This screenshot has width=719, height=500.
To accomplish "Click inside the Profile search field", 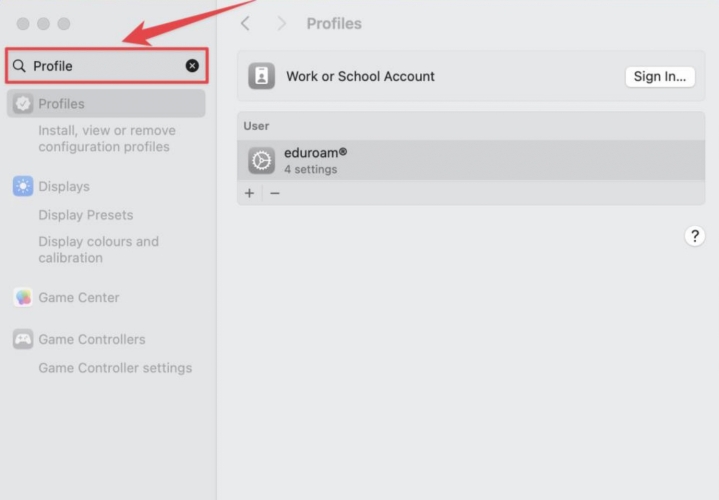I will pos(107,66).
